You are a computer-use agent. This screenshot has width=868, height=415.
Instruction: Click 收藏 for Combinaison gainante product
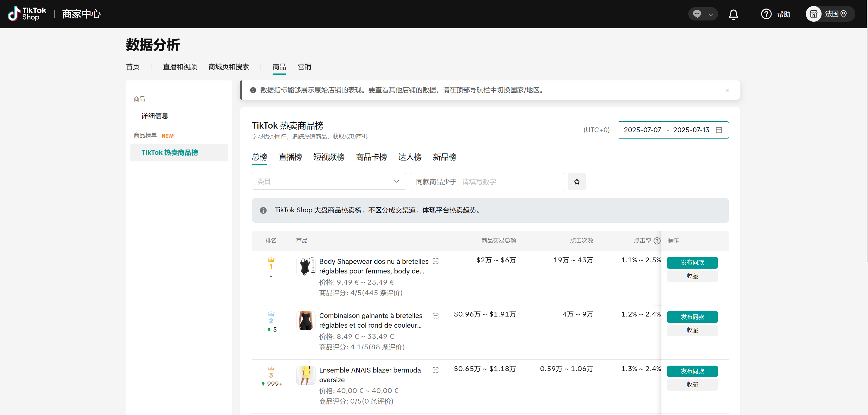pyautogui.click(x=692, y=330)
